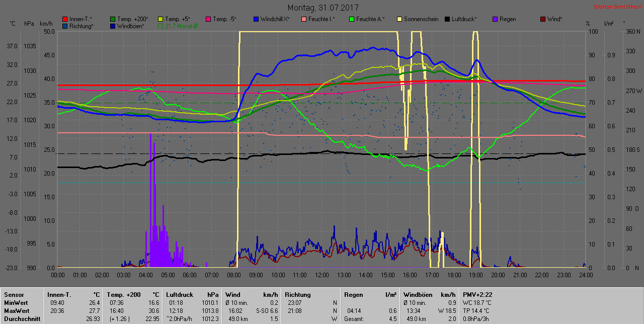Click the pink Temp. -5 legend marker
This screenshot has height=324, width=644.
click(x=208, y=19)
